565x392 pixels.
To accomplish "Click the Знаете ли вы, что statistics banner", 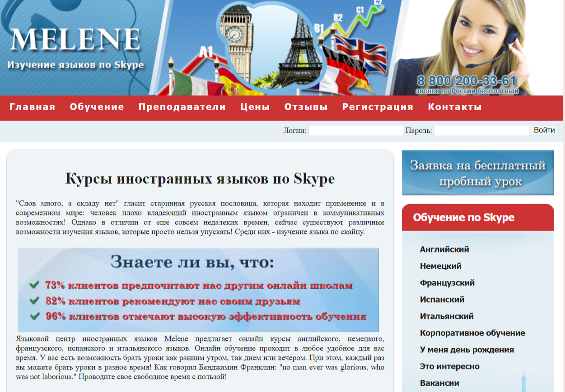I will [198, 290].
